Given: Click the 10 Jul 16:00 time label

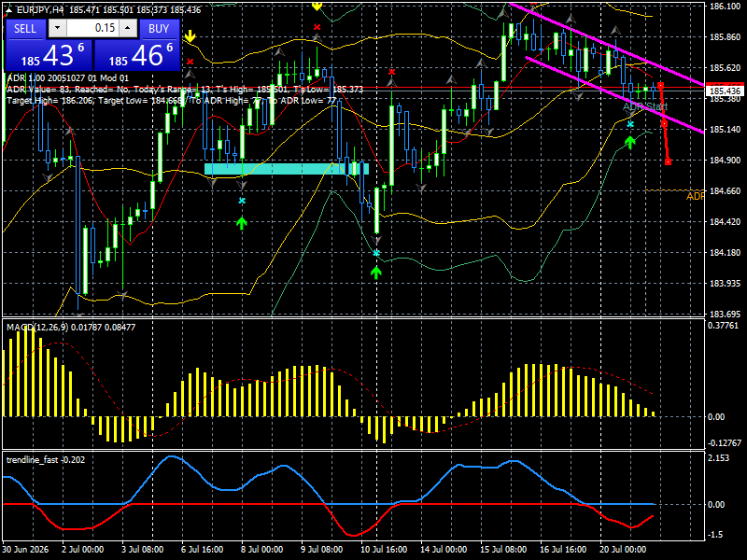Looking at the screenshot, I should [384, 549].
